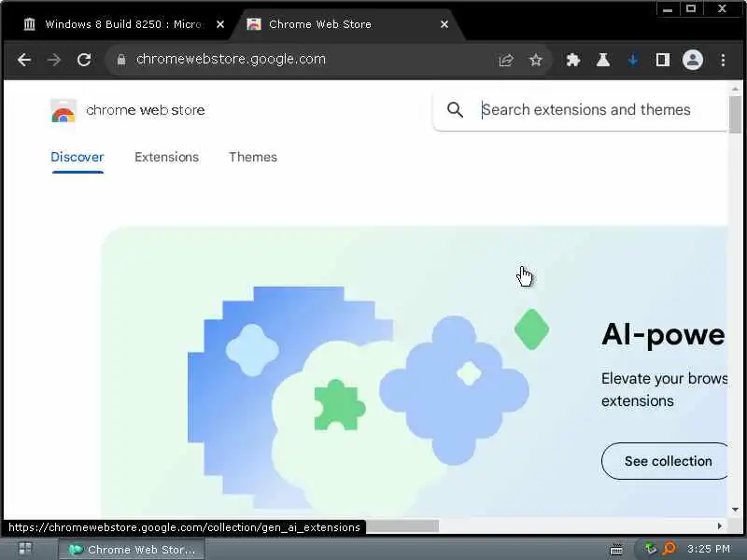Click the padlock site info icon
The height and width of the screenshot is (560, 747).
121,60
